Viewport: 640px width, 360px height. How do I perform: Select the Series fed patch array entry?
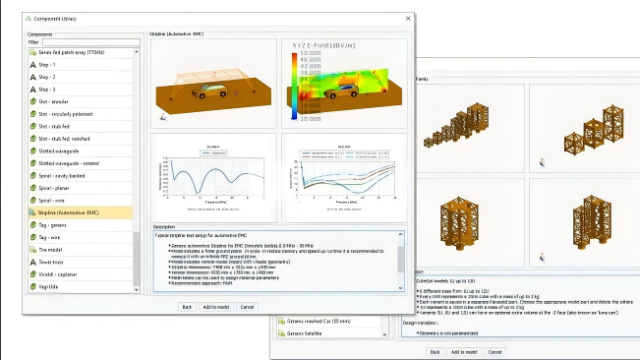[x=80, y=52]
